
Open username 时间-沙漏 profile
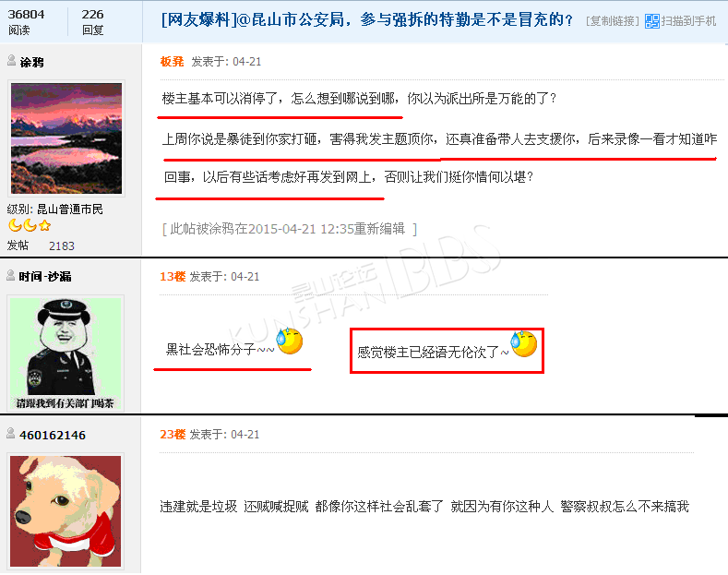point(45,276)
